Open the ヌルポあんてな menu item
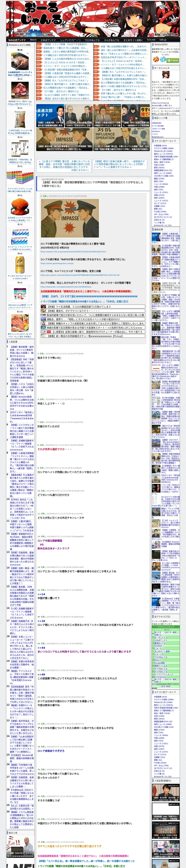Viewport: 186px width, 868px height. pyautogui.click(x=111, y=40)
